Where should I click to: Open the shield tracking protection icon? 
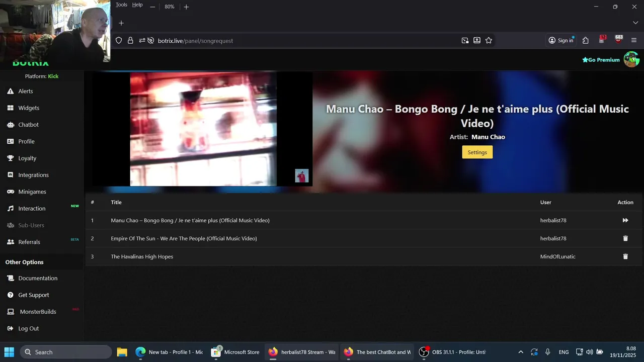pyautogui.click(x=119, y=41)
